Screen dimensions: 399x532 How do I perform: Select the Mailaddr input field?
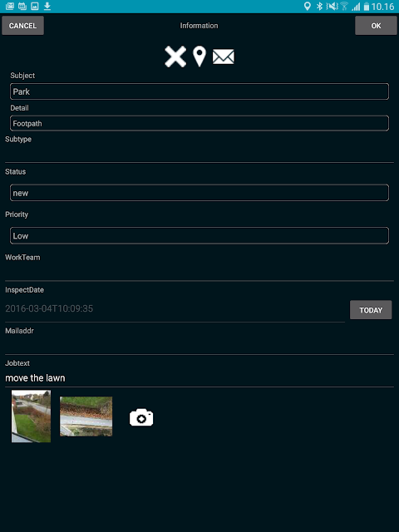(199, 346)
